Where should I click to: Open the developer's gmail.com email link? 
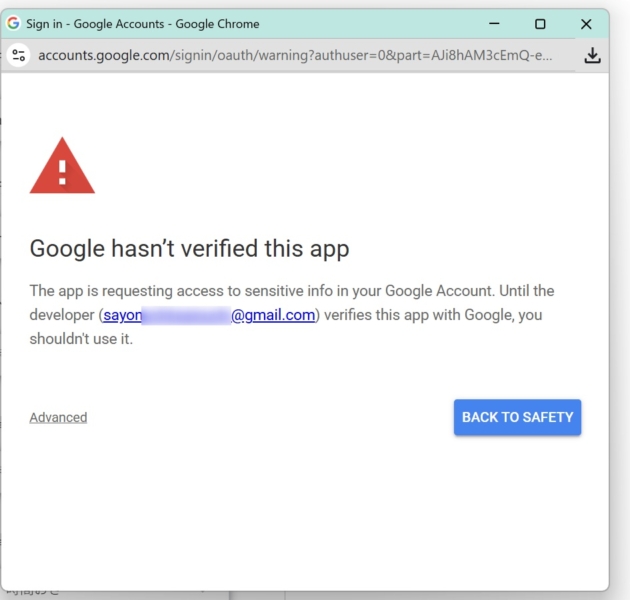coord(274,315)
